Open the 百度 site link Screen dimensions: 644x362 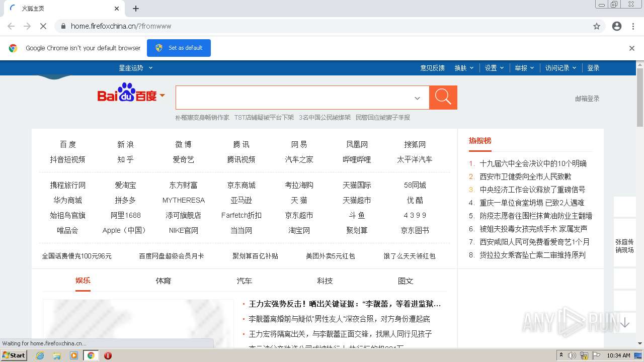click(x=67, y=144)
